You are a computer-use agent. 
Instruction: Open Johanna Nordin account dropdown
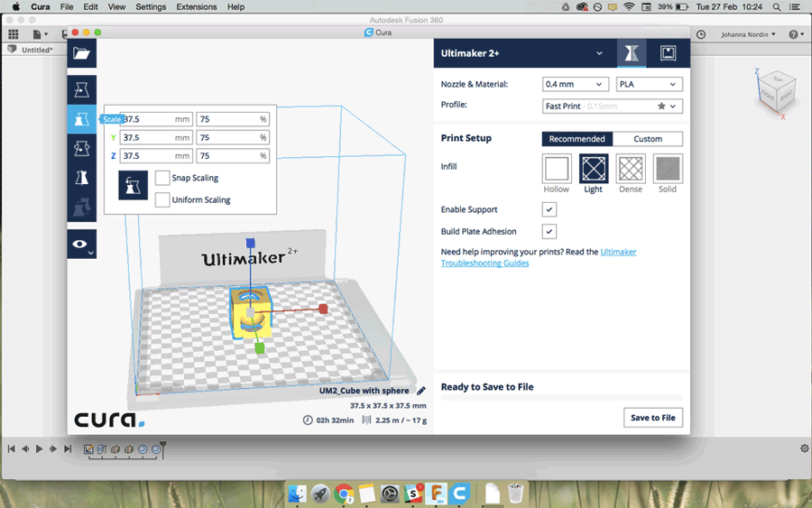[x=748, y=34]
